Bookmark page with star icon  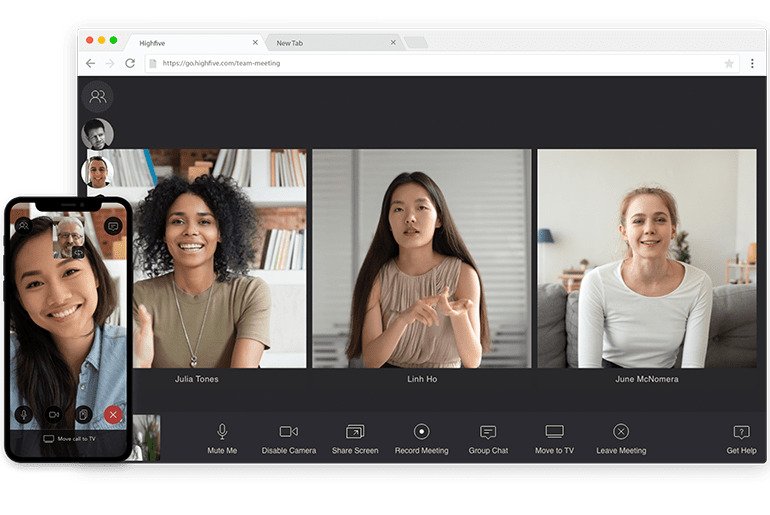tap(729, 63)
